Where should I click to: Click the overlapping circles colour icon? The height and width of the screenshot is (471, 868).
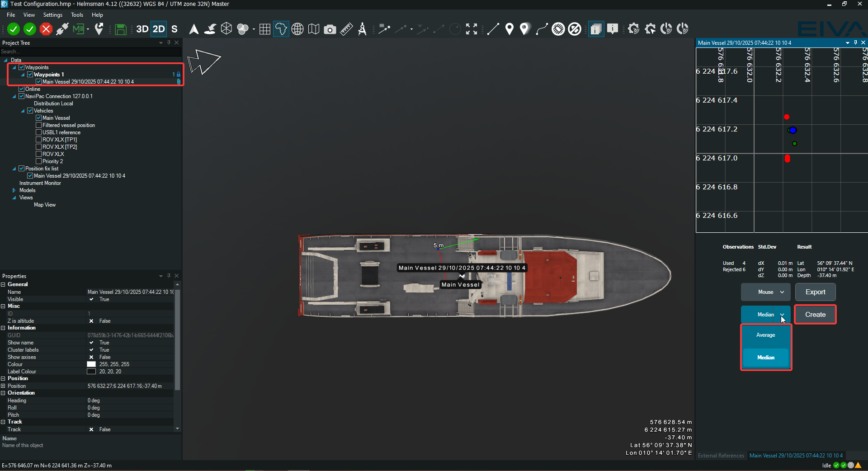243,29
